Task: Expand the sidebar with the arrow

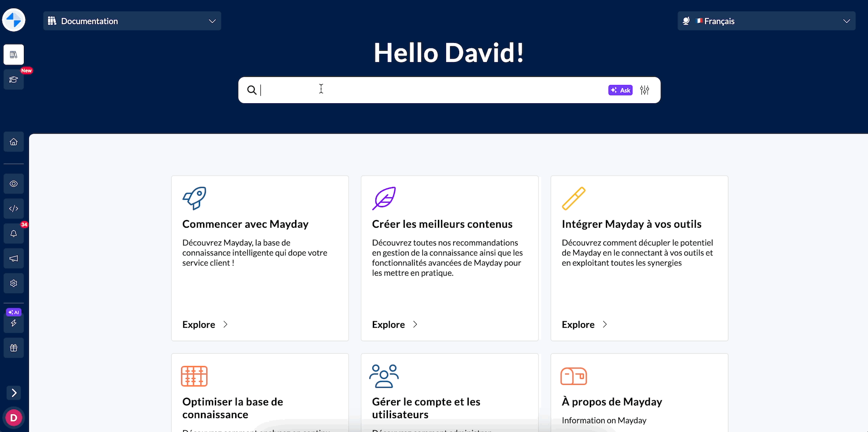Action: pyautogui.click(x=14, y=393)
